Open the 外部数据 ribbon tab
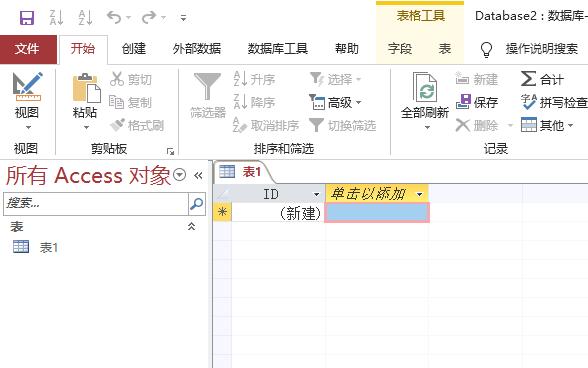The image size is (588, 368). click(196, 49)
